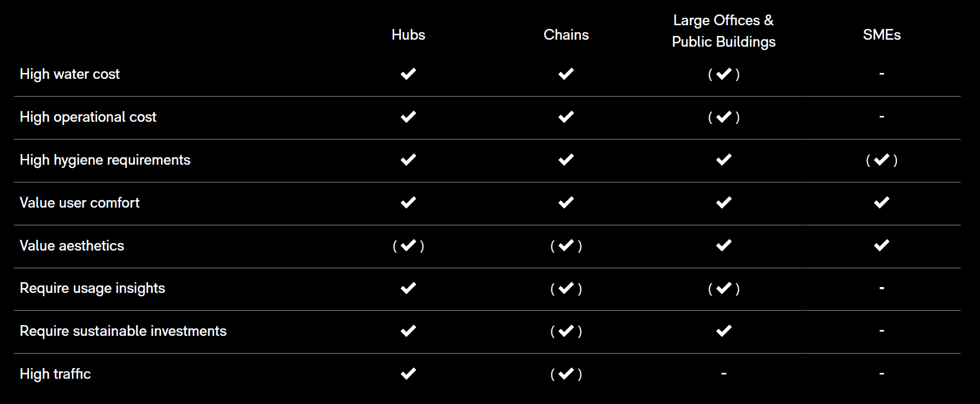This screenshot has width=980, height=404.
Task: Click Large Offices checkmark for Value aesthetics
Action: [x=724, y=246]
